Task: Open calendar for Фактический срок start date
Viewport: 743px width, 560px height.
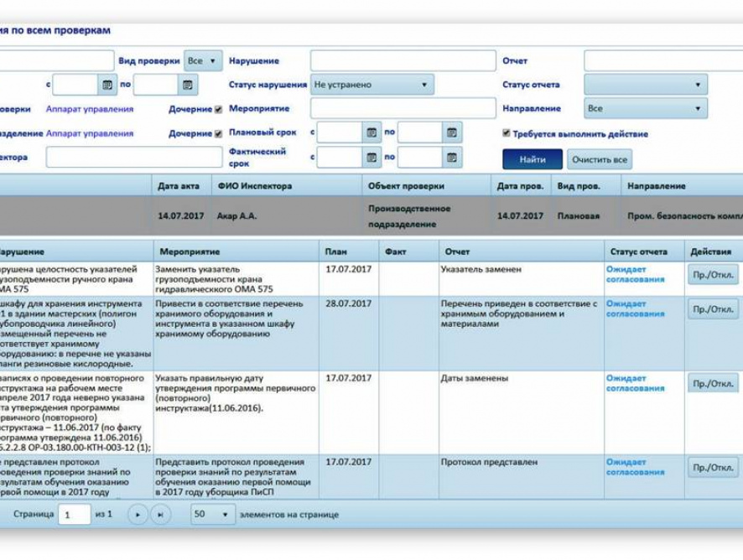Action: (371, 158)
